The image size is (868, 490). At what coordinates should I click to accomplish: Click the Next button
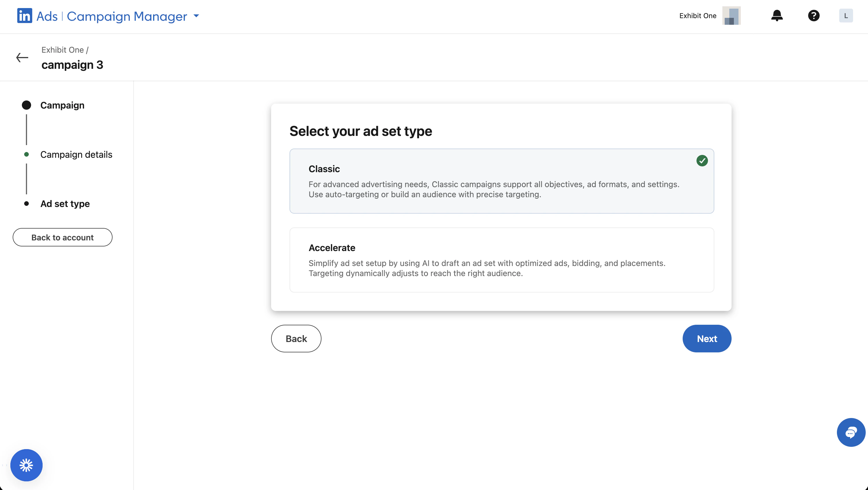point(707,338)
